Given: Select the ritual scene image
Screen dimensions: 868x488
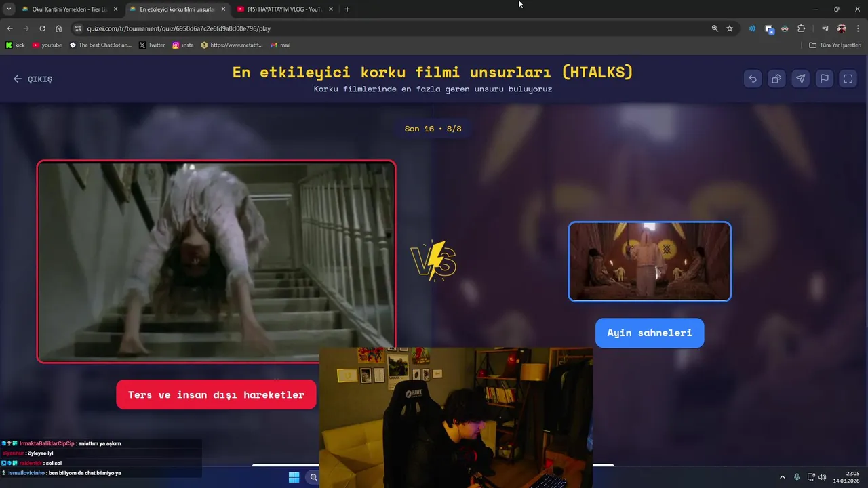Looking at the screenshot, I should tap(650, 262).
